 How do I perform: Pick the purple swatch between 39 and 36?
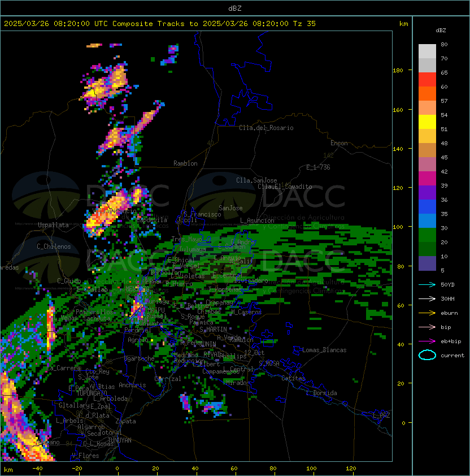[427, 193]
